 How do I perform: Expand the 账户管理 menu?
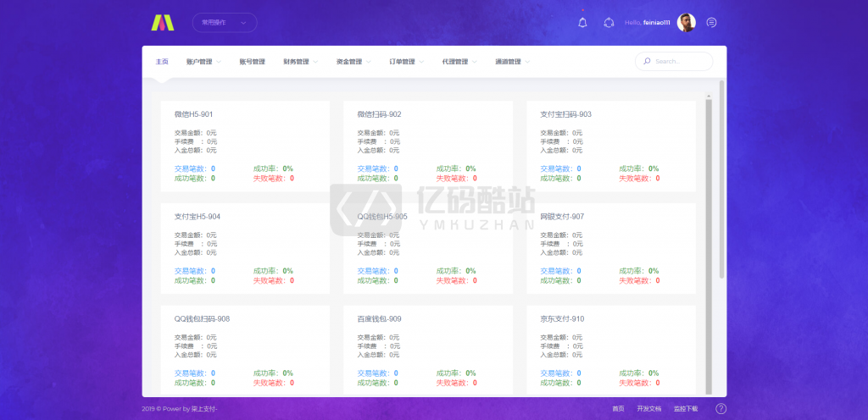tap(203, 62)
